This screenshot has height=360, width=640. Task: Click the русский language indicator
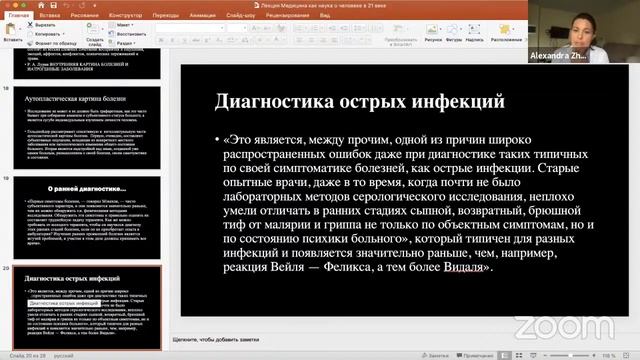coord(64,356)
